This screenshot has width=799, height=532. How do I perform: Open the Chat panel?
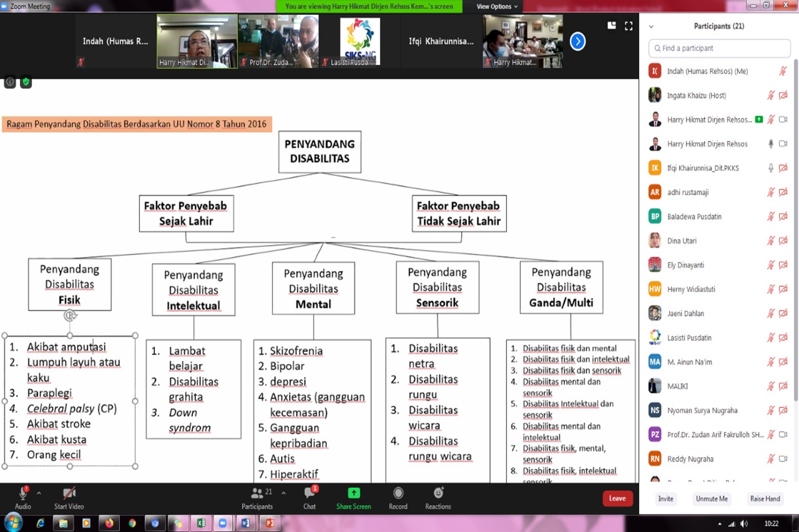click(310, 498)
